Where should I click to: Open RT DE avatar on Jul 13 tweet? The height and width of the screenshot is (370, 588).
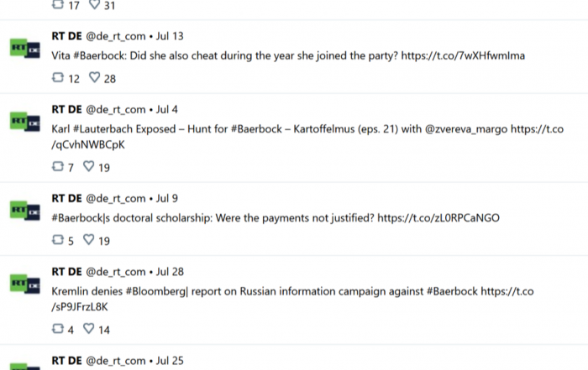click(24, 49)
